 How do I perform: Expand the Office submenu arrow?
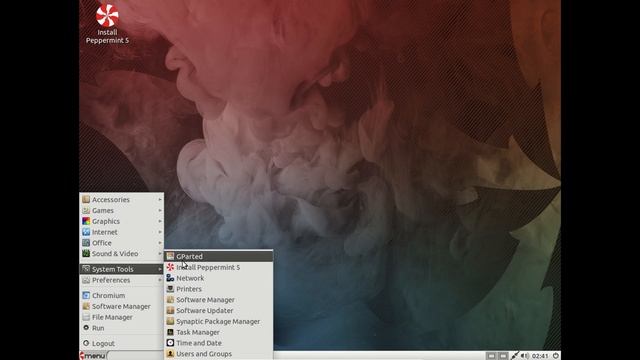click(x=160, y=243)
